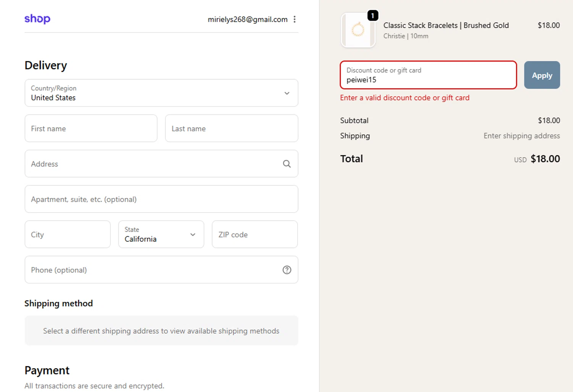Click the address search magnifier icon
Screen dimensions: 573x392
[x=287, y=164]
